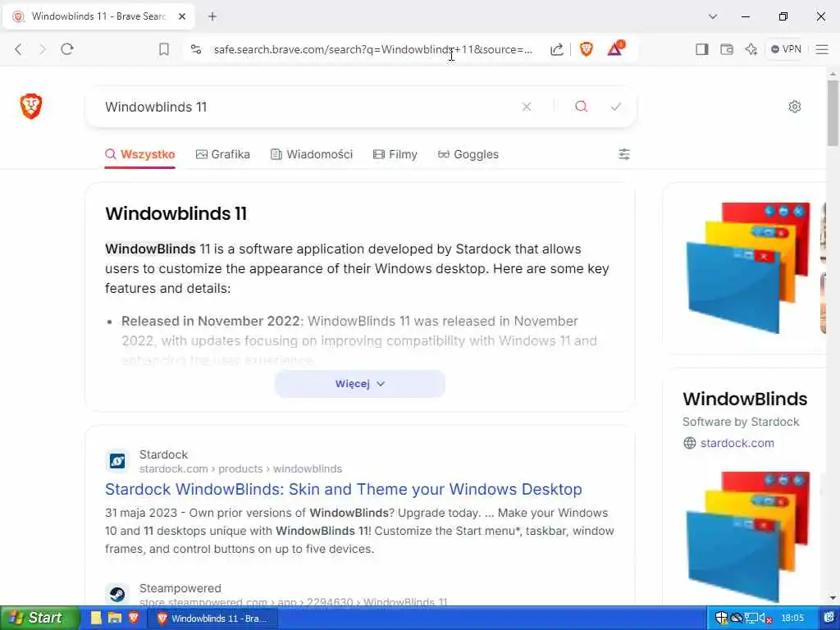Click the checkmark icon in search box
Image resolution: width=840 pixels, height=630 pixels.
coord(616,107)
